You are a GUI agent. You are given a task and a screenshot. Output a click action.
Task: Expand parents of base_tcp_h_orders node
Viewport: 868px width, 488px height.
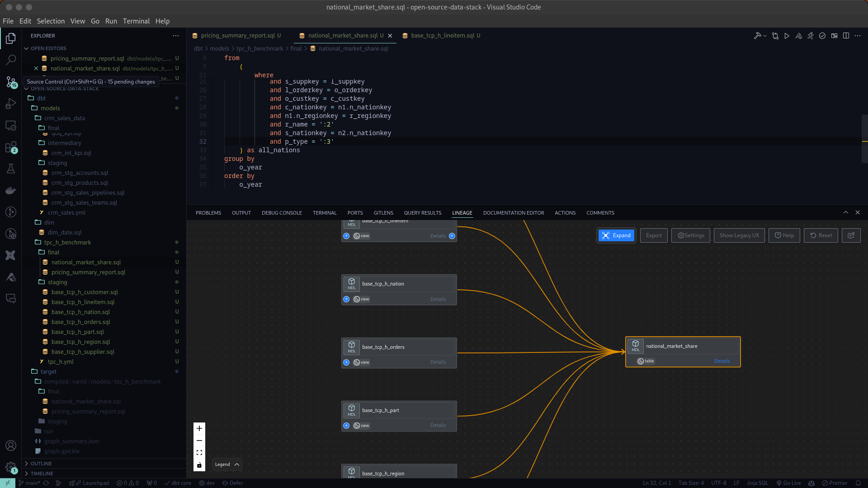point(346,362)
